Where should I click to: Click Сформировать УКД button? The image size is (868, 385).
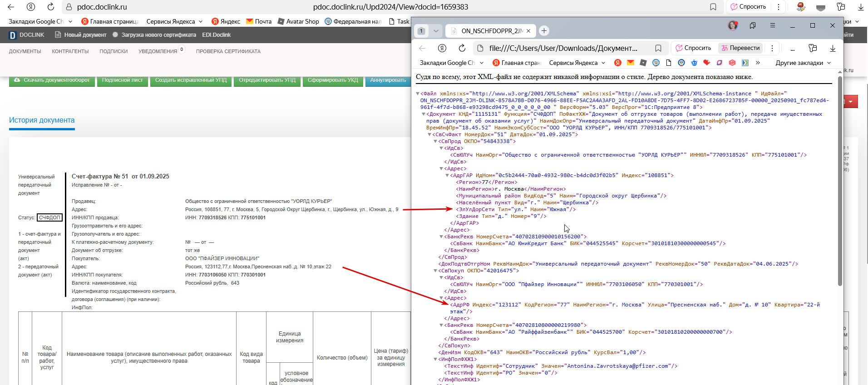click(333, 80)
